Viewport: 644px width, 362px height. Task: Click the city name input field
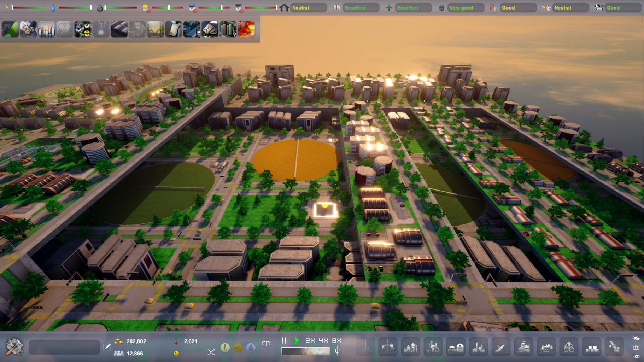64,347
